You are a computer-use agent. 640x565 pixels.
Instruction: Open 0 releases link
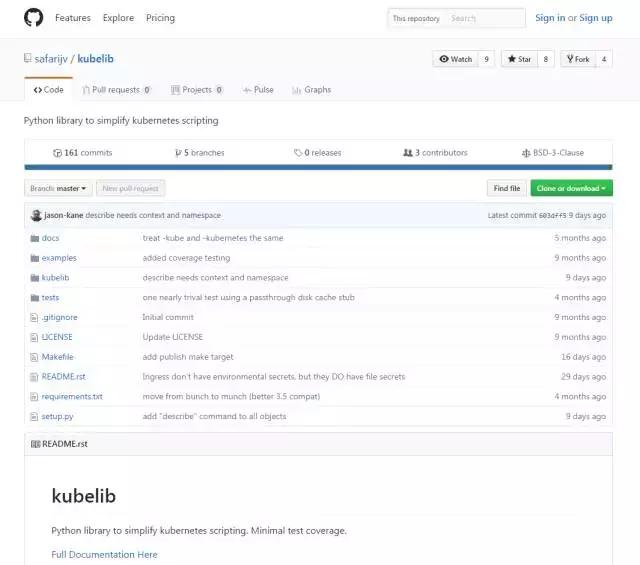318,153
